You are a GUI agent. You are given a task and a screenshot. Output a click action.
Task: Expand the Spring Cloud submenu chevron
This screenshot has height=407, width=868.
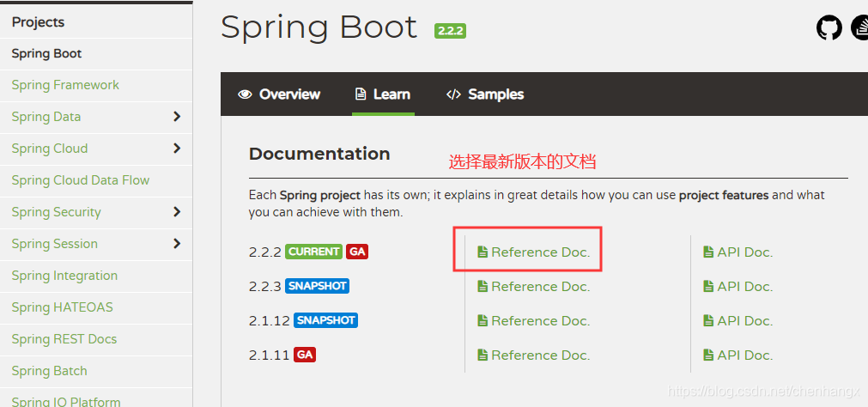(x=177, y=148)
